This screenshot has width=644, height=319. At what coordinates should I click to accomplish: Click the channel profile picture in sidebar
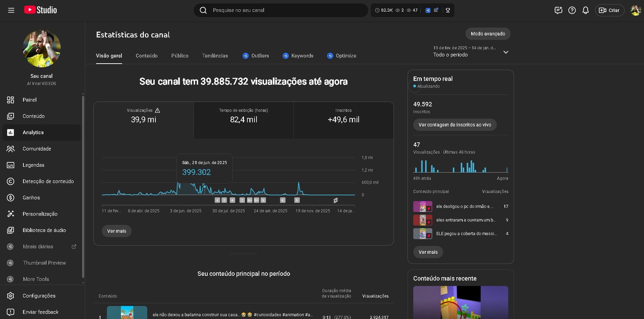point(42,49)
